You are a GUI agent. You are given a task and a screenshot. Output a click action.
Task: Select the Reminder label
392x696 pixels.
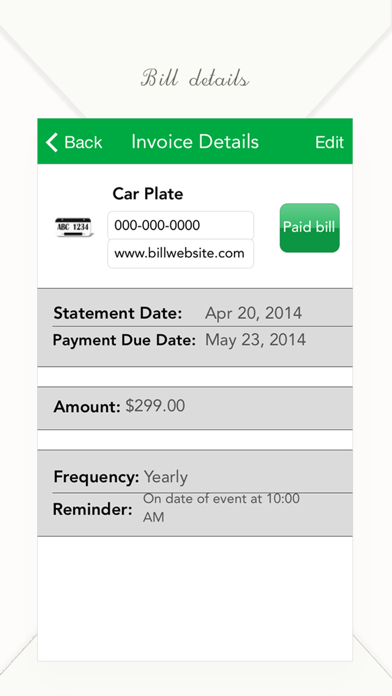[92, 509]
